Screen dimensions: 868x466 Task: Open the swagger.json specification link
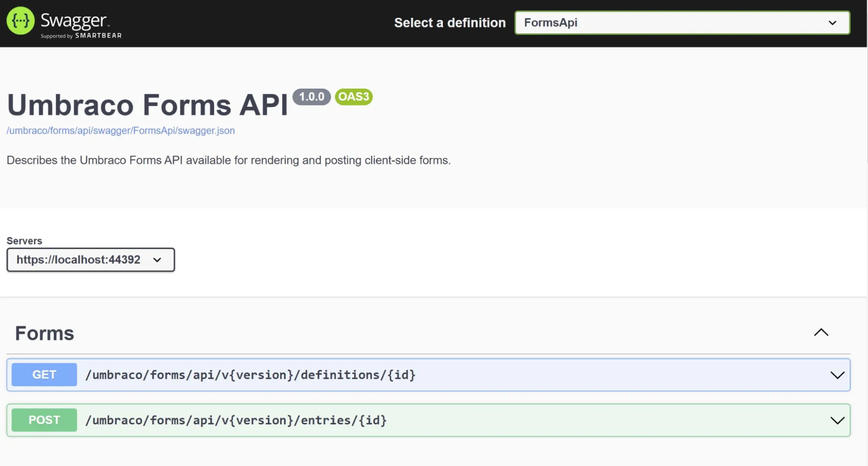[x=120, y=130]
